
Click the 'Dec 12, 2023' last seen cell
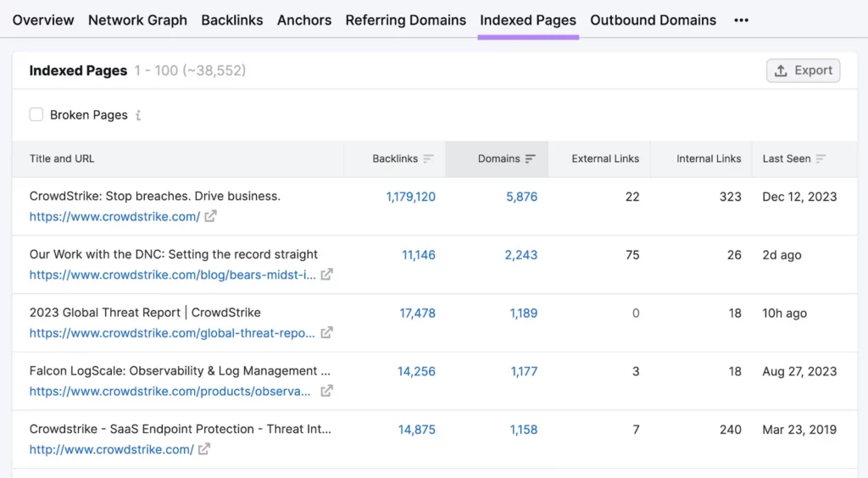pyautogui.click(x=799, y=197)
